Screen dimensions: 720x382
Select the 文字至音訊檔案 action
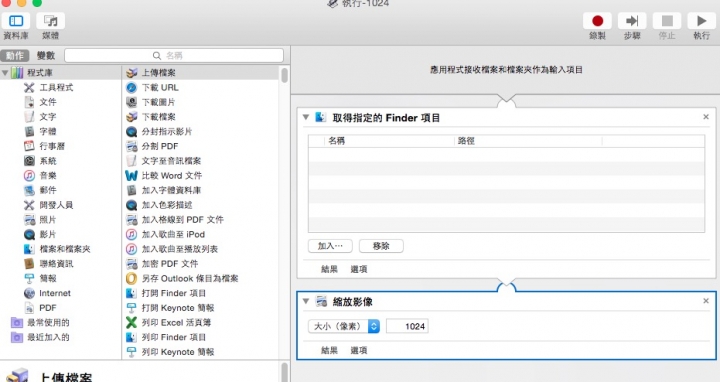click(171, 161)
